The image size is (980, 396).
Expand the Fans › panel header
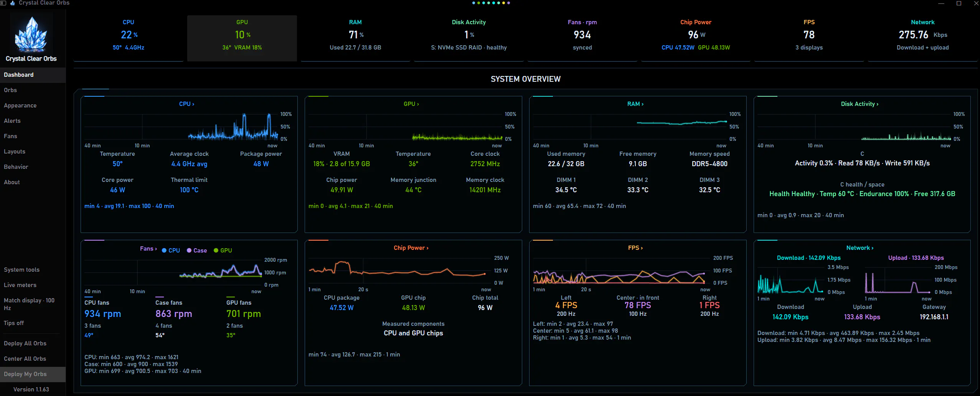click(148, 249)
